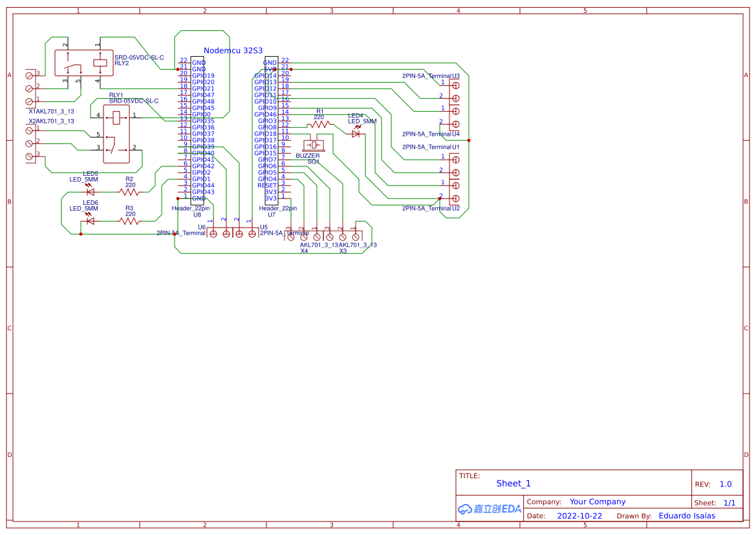
Task: Click the R2 220 resistor symbol
Action: pos(130,191)
